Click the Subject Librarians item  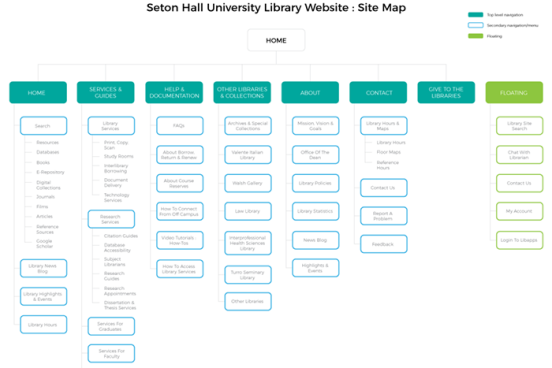click(x=114, y=262)
